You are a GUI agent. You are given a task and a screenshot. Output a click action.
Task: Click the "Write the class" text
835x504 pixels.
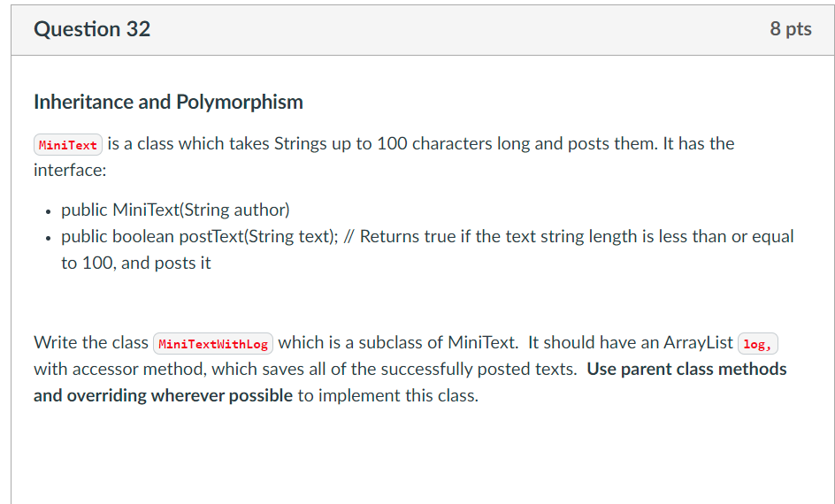click(x=91, y=342)
